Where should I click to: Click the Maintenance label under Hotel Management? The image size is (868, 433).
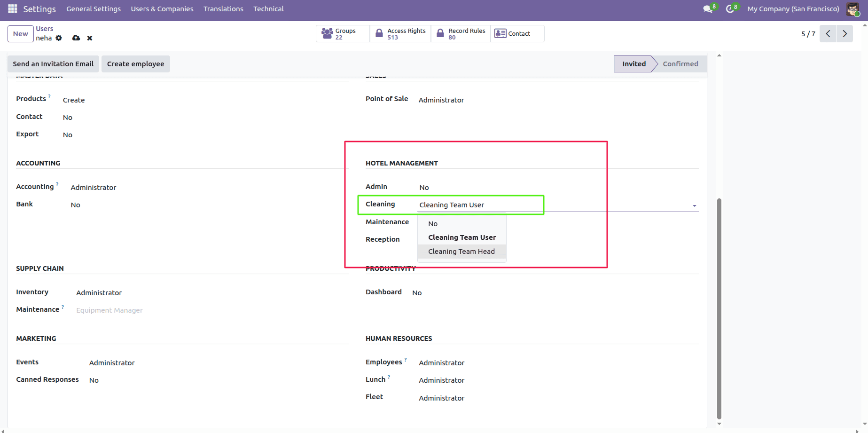387,222
